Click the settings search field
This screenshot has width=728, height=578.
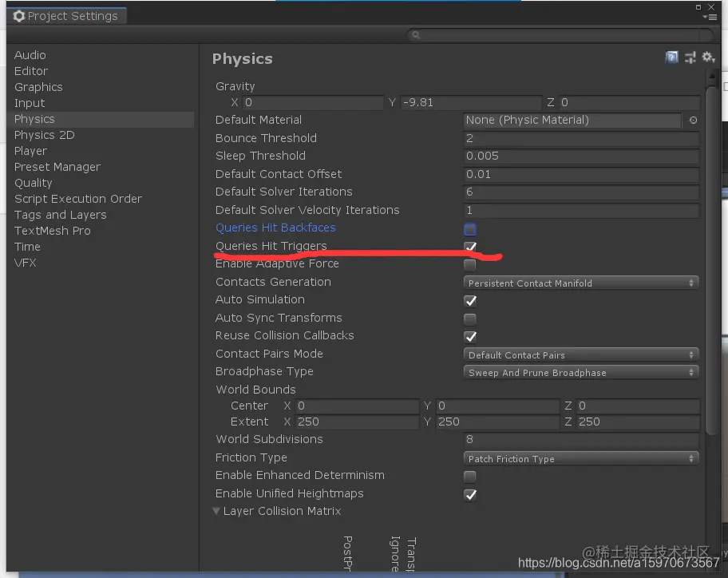[x=560, y=35]
